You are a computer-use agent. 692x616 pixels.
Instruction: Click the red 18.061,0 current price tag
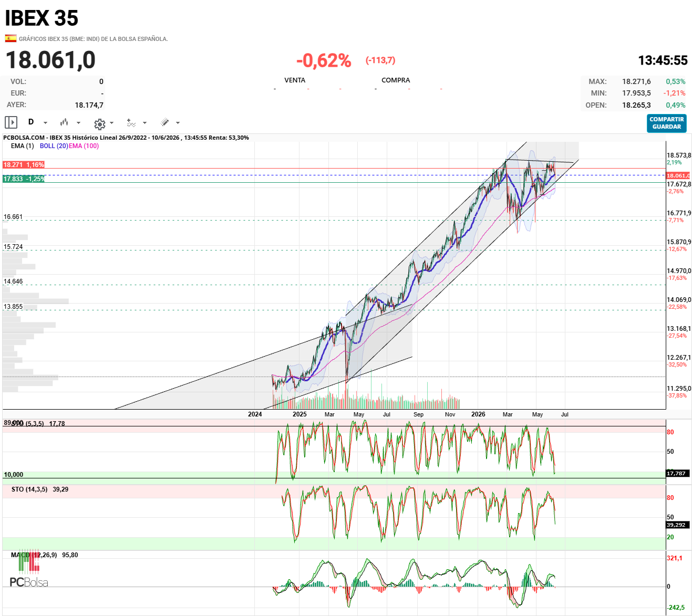[x=678, y=175]
